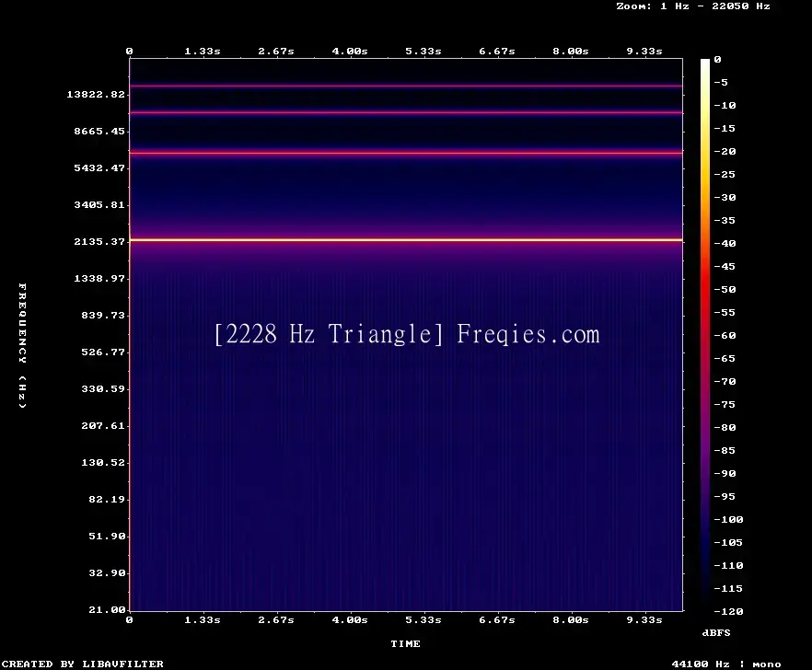Click 2.67s on the upper time axis

coord(276,52)
